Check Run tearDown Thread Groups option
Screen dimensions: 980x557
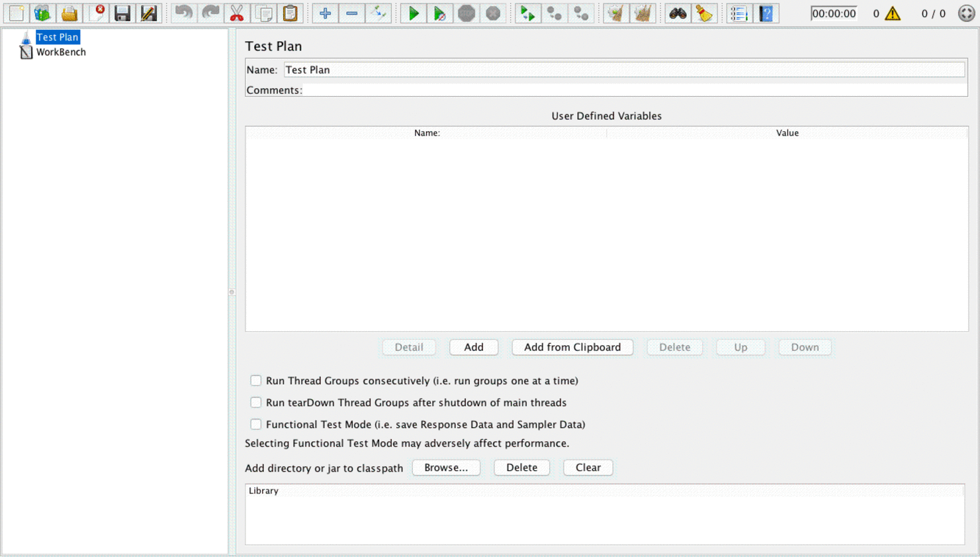coord(255,403)
